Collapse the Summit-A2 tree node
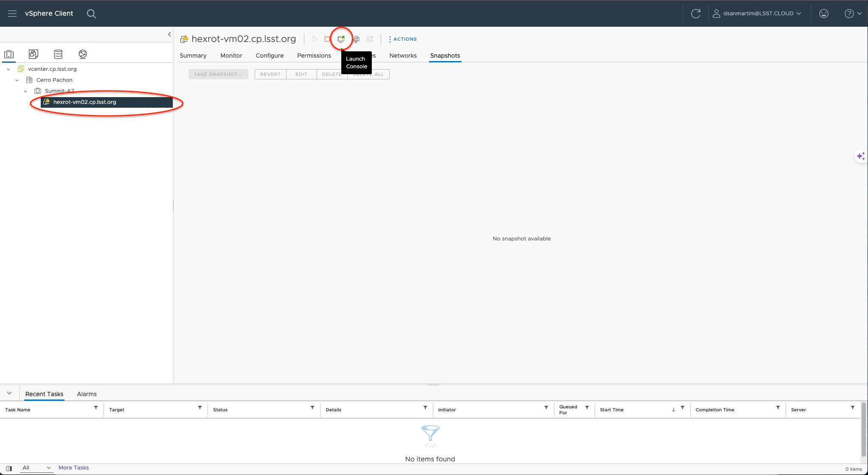Viewport: 868px width, 475px height. pos(25,91)
